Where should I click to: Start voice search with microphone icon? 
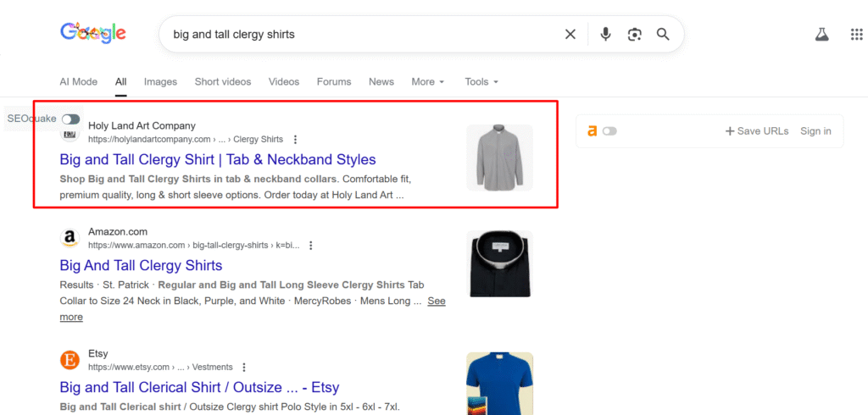[605, 35]
